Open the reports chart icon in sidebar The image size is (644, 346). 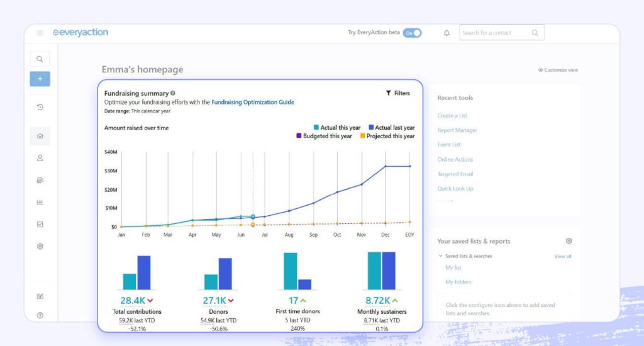click(x=40, y=202)
